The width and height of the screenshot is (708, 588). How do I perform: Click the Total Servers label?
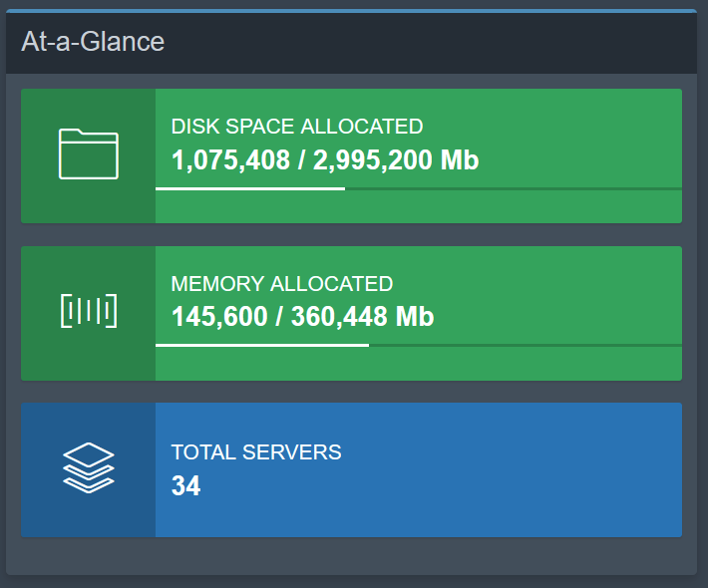click(256, 452)
